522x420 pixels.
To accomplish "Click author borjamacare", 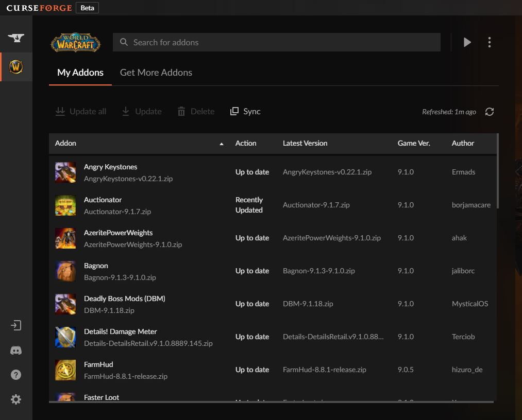I will coord(471,205).
